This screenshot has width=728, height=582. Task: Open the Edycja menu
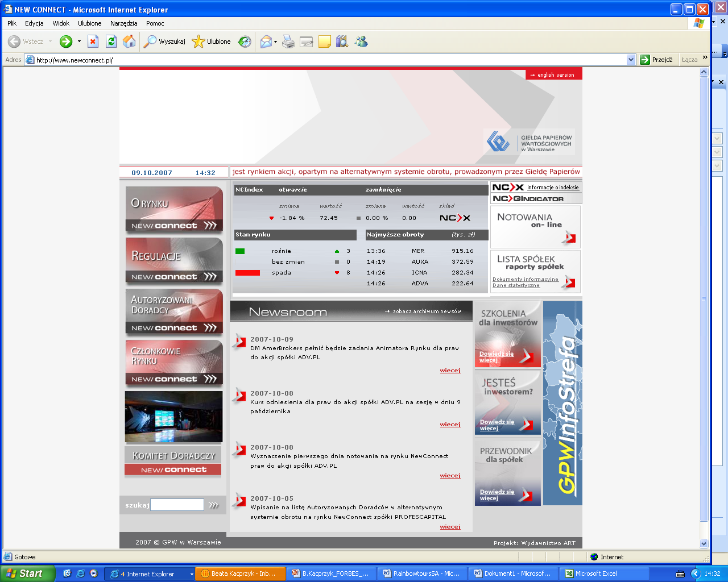[x=34, y=23]
